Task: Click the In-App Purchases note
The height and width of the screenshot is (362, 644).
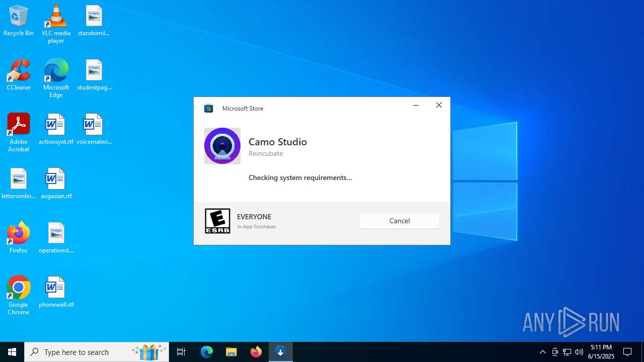Action: point(256,227)
